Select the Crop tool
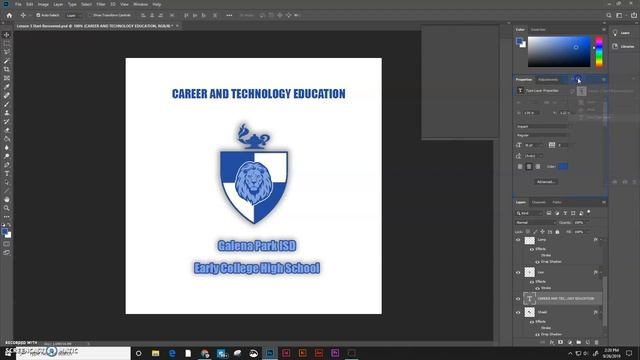Viewport: 640px width, 360px height. pos(7,69)
